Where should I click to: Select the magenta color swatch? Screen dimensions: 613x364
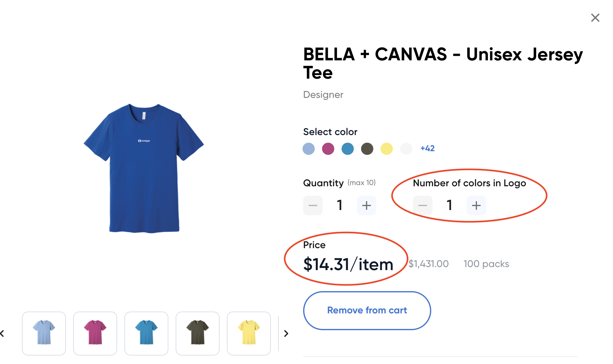point(328,149)
